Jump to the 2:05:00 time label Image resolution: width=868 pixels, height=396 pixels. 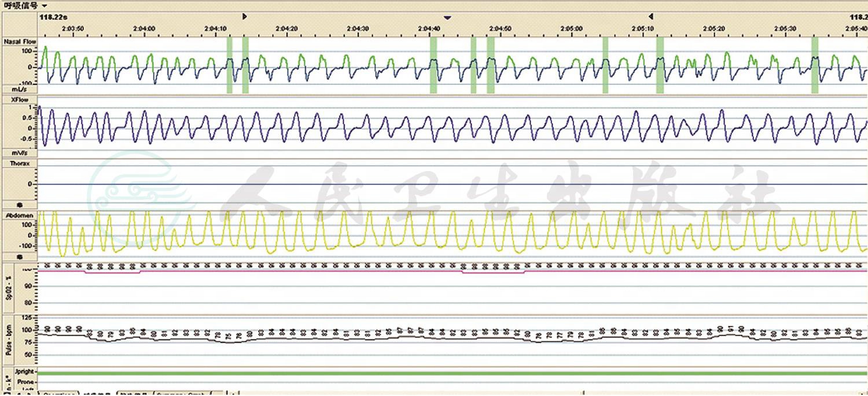pyautogui.click(x=571, y=28)
